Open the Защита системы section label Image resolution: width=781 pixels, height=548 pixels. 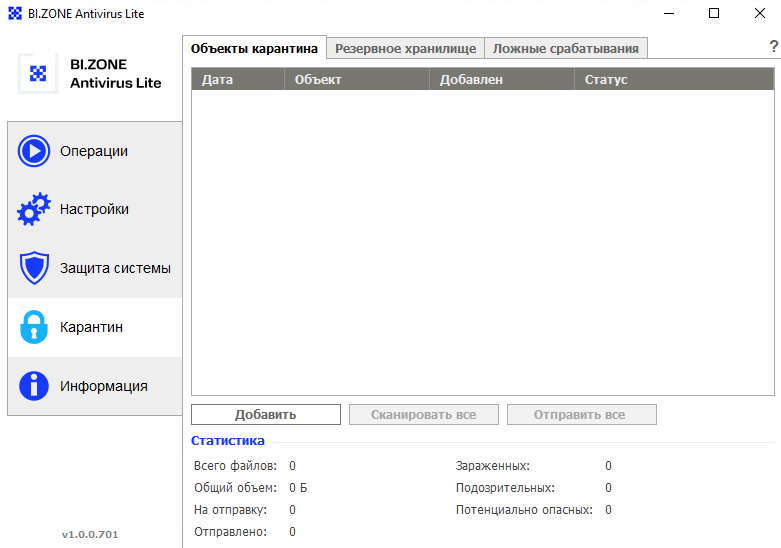pos(115,268)
